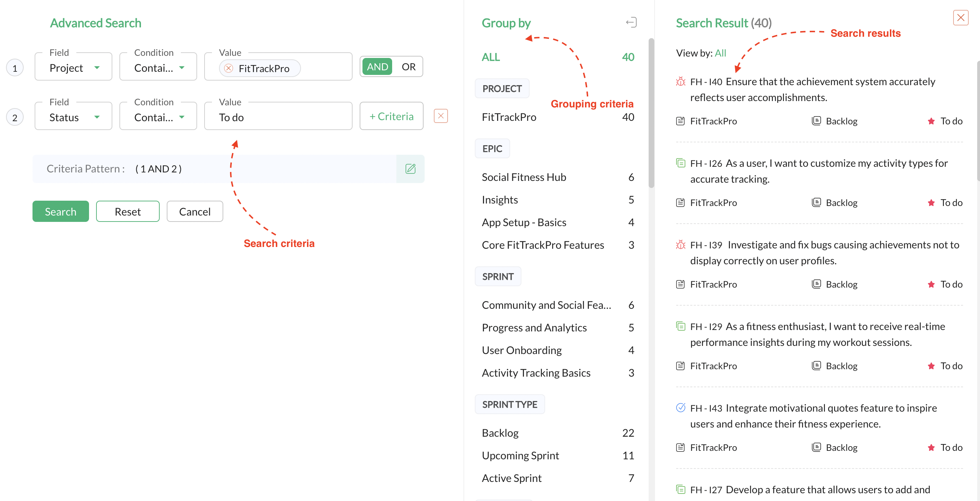
Task: Change the View by All selector
Action: 720,53
